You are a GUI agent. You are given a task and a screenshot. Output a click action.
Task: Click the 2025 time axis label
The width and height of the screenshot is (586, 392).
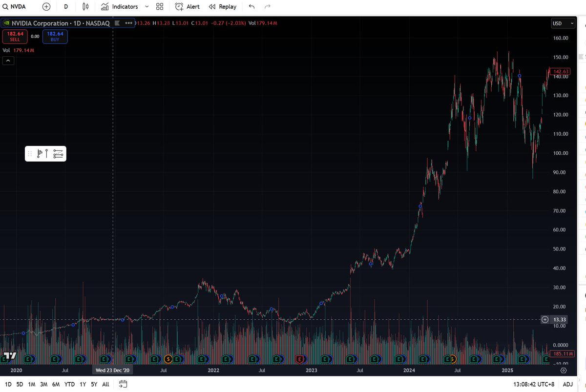click(x=508, y=371)
